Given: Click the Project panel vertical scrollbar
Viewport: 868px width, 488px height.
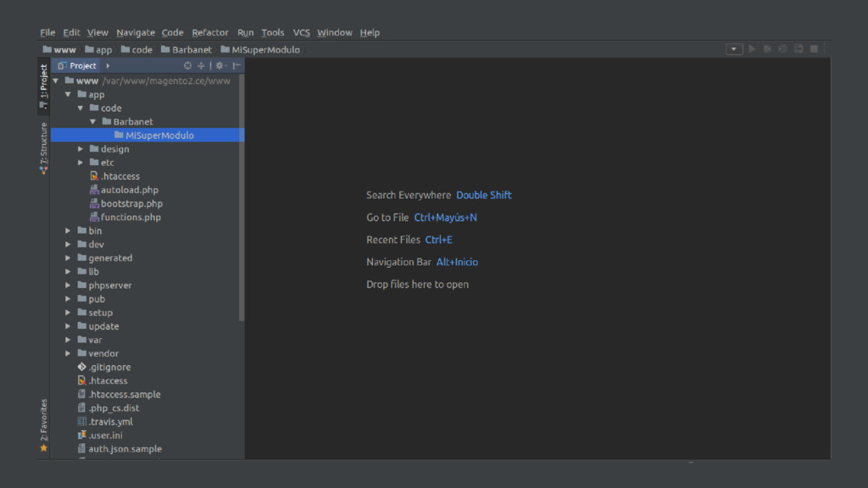Looking at the screenshot, I should [x=242, y=197].
